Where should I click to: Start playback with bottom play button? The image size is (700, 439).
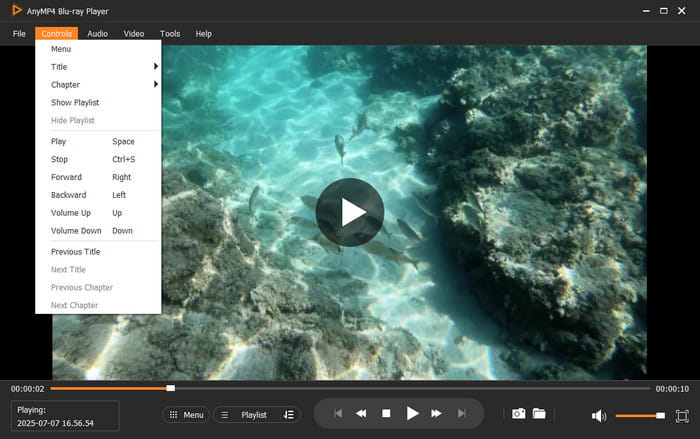[412, 414]
